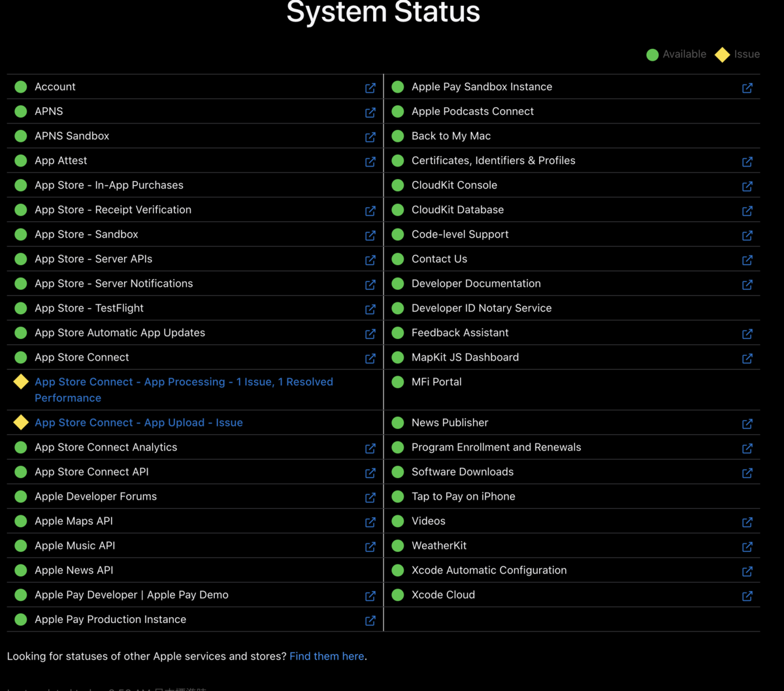Open external link icon for WeatherKit
The image size is (784, 691).
point(747,547)
